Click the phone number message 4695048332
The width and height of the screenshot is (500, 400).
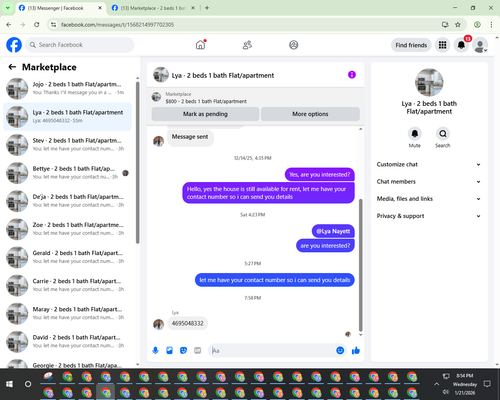click(x=187, y=323)
